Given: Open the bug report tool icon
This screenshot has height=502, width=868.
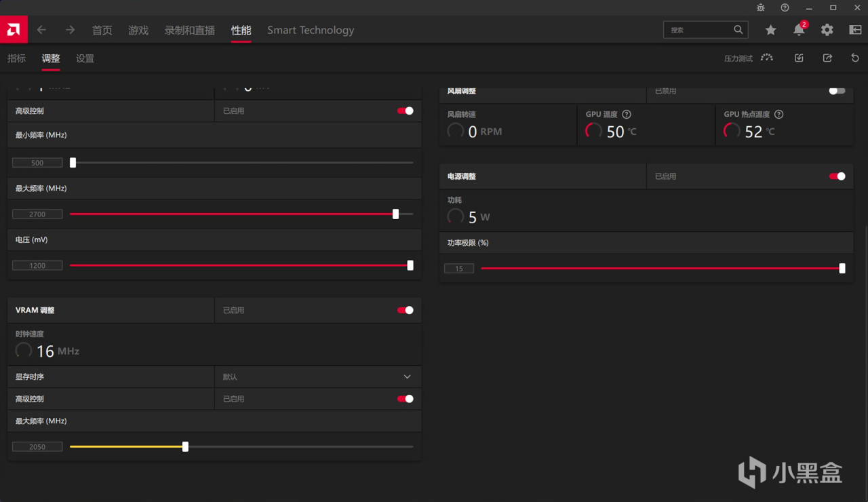Looking at the screenshot, I should click(761, 7).
